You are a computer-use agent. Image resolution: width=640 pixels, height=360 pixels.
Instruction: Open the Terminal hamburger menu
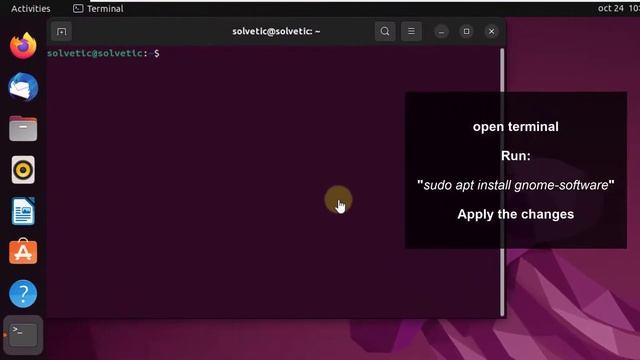click(411, 31)
